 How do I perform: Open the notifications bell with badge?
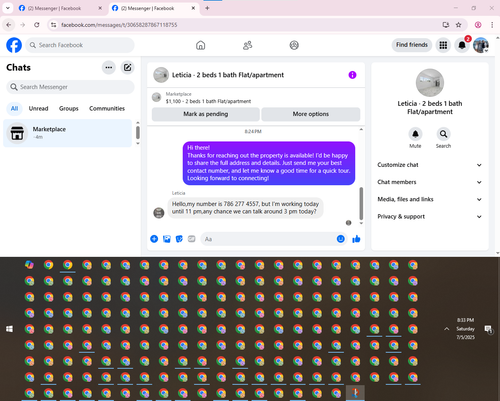[462, 45]
